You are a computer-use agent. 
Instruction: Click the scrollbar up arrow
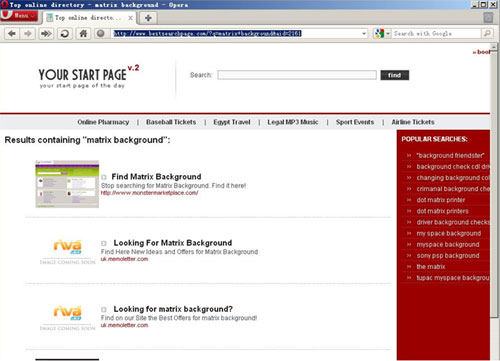tap(494, 47)
